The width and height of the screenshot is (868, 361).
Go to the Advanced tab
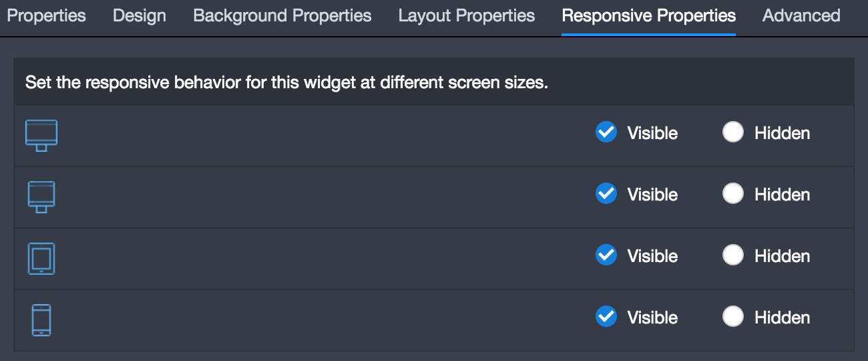[x=801, y=15]
